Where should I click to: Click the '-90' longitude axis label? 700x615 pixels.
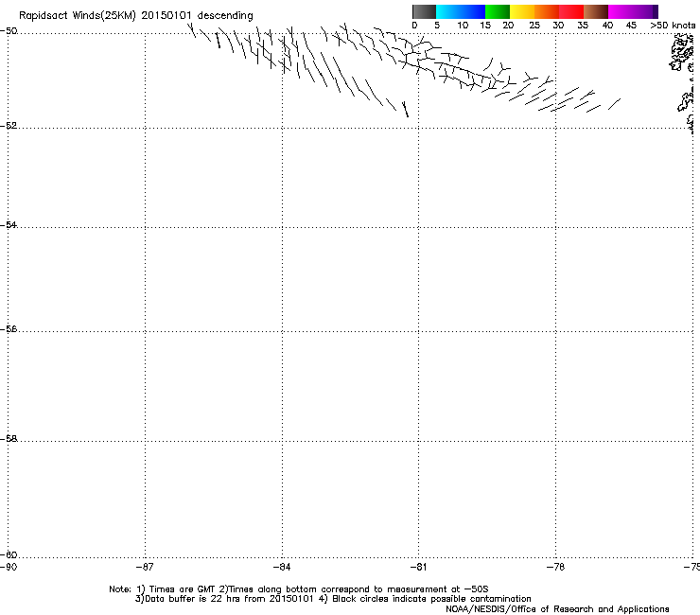click(9, 567)
